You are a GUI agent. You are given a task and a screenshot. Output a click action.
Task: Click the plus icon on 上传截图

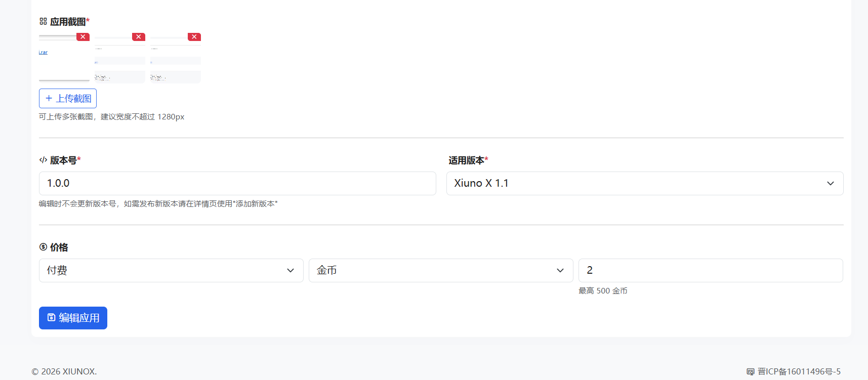pos(49,98)
